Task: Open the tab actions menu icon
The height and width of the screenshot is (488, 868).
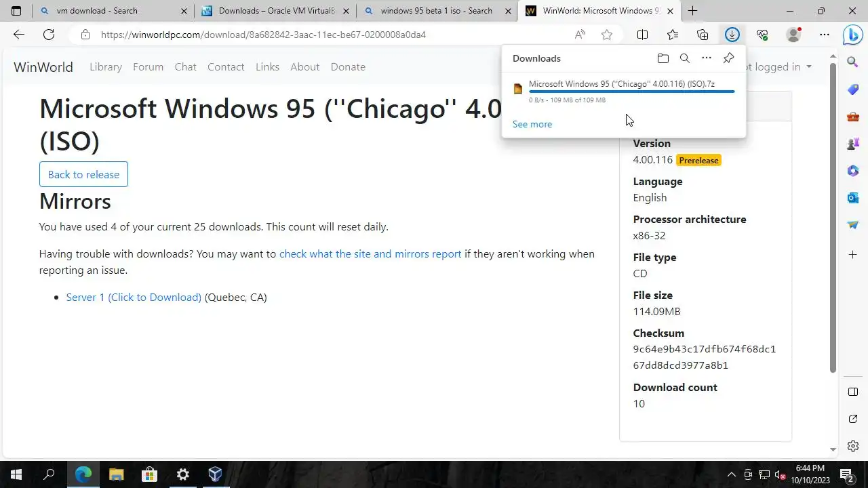Action: (16, 11)
